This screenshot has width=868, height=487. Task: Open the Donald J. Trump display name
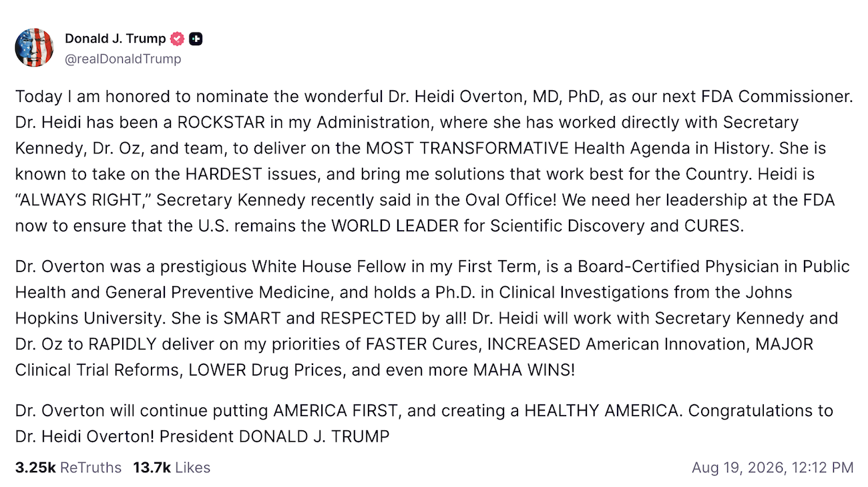116,39
